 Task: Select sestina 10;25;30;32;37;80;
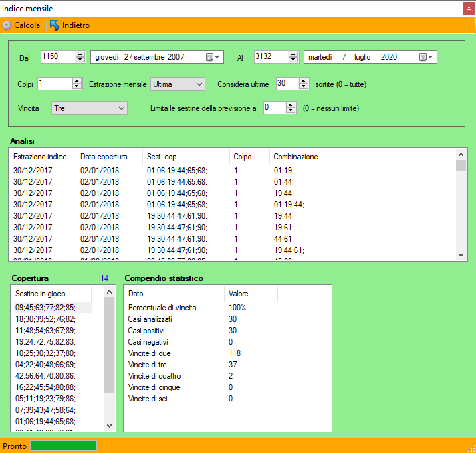[x=52, y=353]
